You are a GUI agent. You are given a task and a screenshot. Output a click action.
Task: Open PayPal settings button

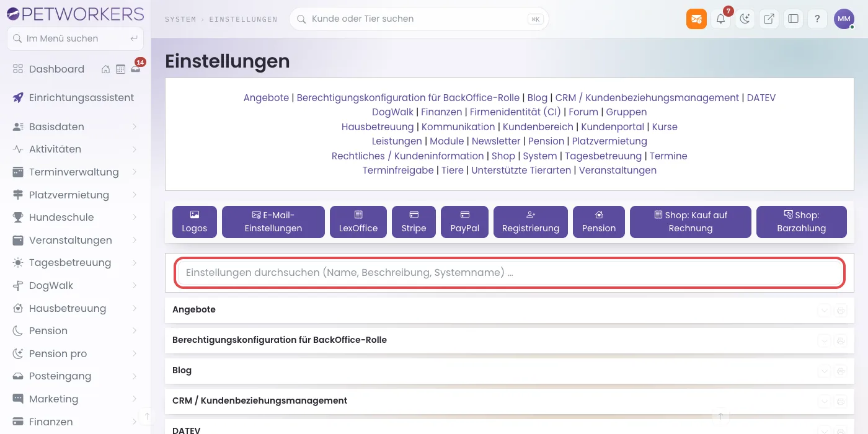click(x=465, y=222)
